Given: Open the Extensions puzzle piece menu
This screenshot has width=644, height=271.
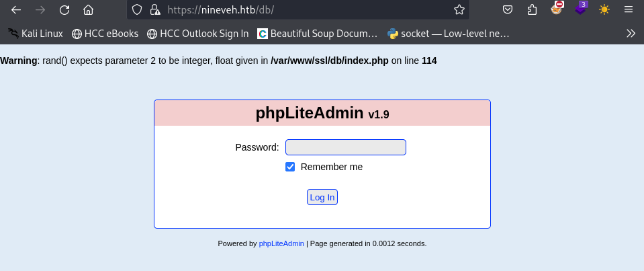Looking at the screenshot, I should pos(533,10).
